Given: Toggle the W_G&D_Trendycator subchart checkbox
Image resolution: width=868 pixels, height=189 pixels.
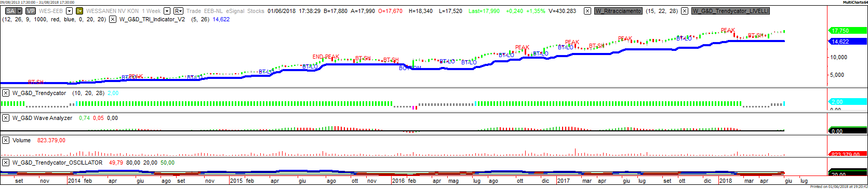Looking at the screenshot, I should pos(6,93).
